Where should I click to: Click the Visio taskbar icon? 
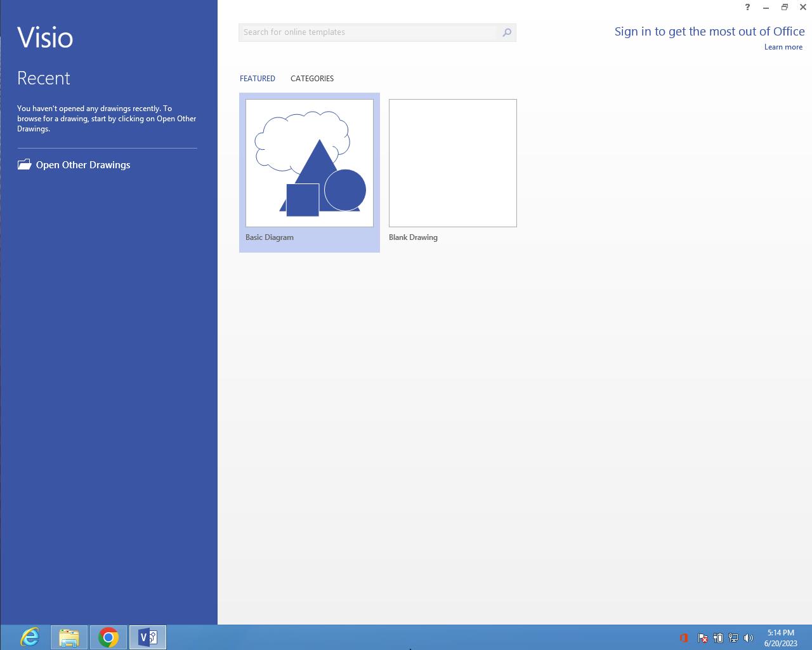(148, 637)
